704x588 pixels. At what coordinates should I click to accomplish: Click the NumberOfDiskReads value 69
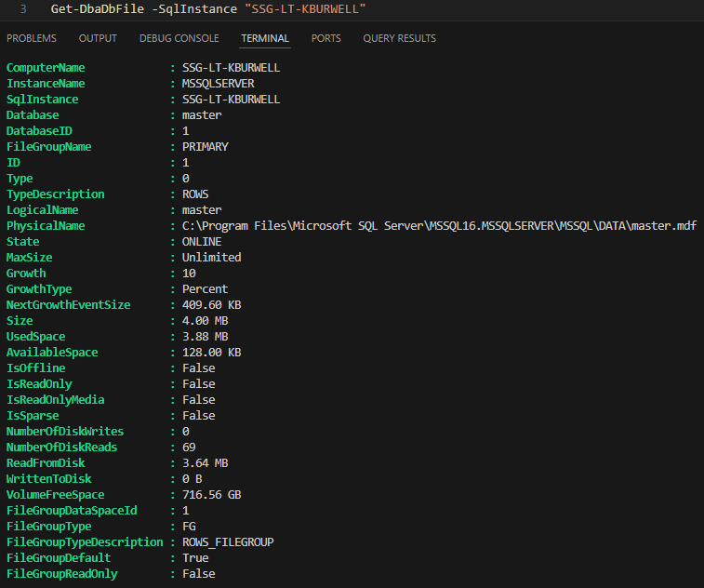coord(189,448)
